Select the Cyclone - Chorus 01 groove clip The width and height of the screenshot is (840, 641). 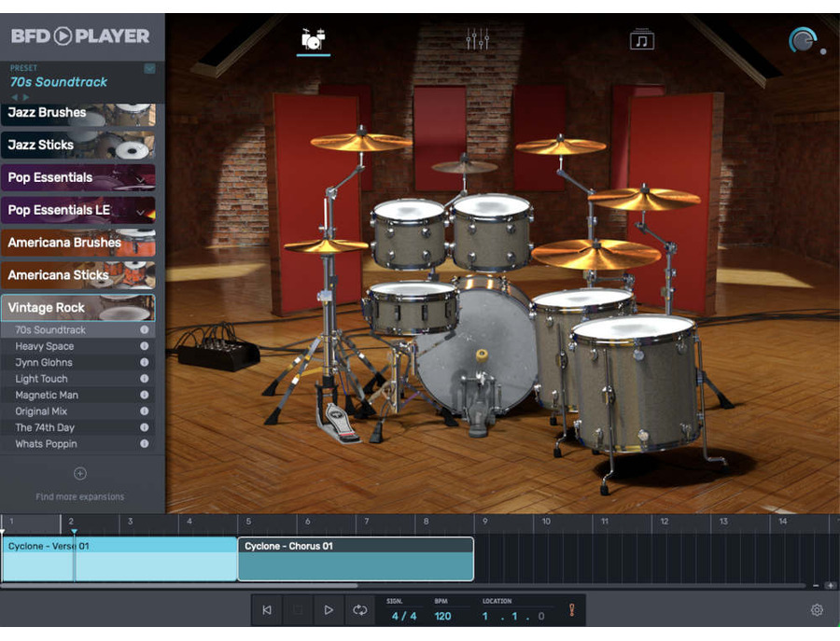coord(356,559)
